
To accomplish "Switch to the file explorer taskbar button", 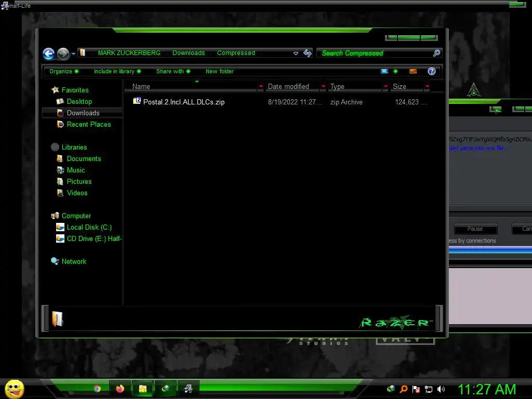I will 143,389.
